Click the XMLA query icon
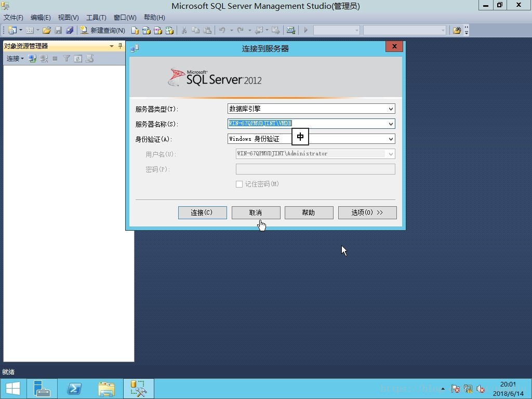This screenshot has width=532, height=399. [169, 30]
